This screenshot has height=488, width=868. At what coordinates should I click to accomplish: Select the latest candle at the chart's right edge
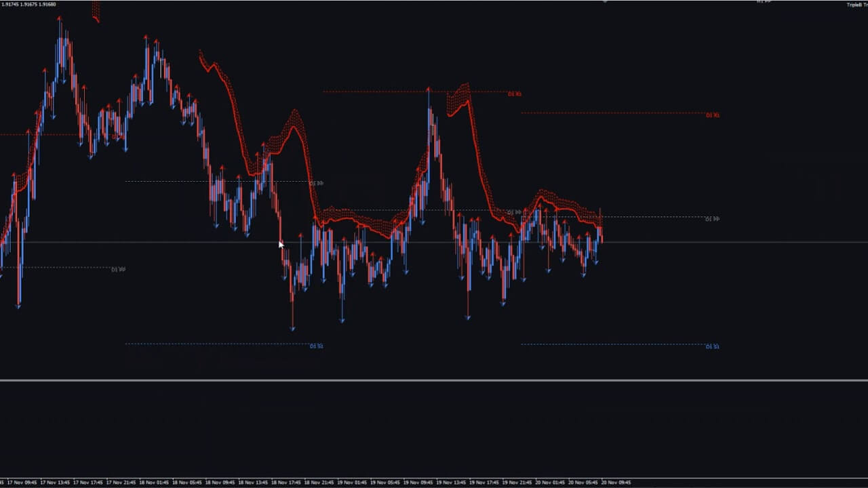[601, 230]
